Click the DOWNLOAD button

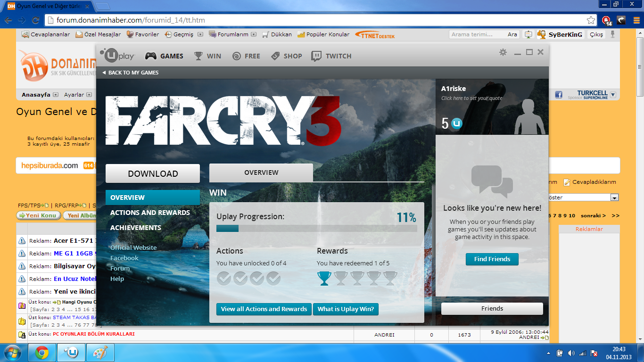click(x=153, y=173)
